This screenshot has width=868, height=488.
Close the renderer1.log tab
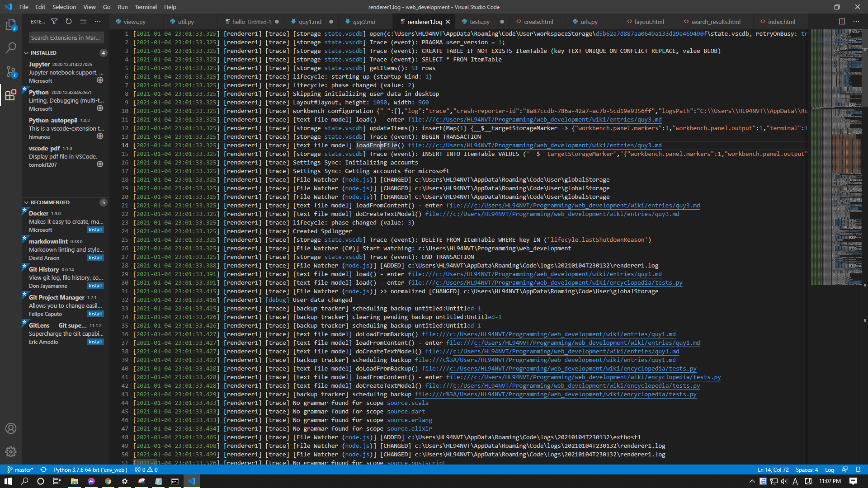pyautogui.click(x=448, y=22)
